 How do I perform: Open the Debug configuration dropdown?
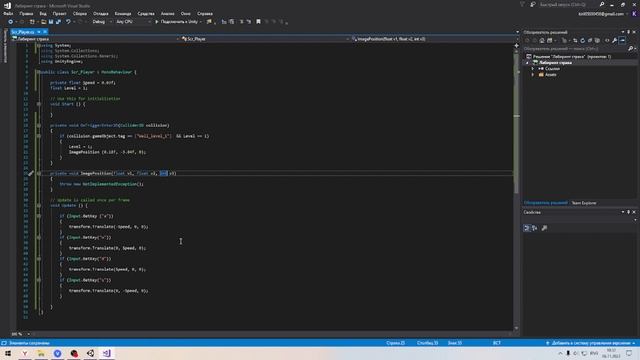102,22
